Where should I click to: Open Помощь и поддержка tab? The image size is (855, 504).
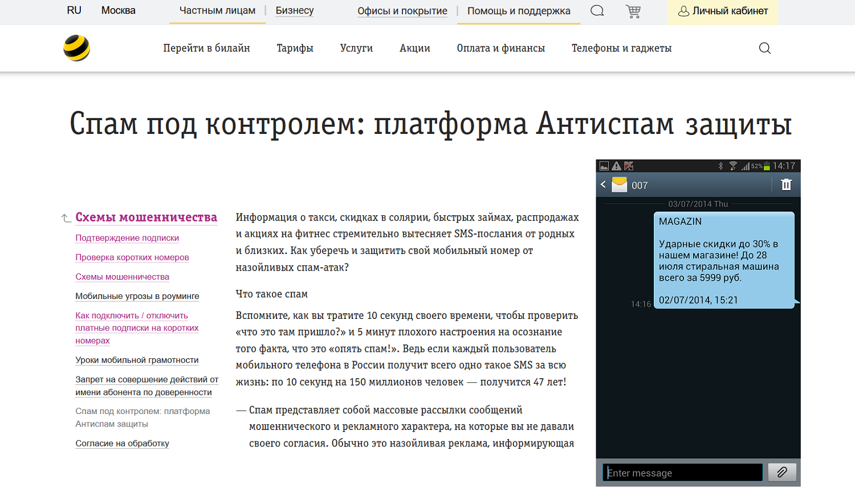point(518,11)
